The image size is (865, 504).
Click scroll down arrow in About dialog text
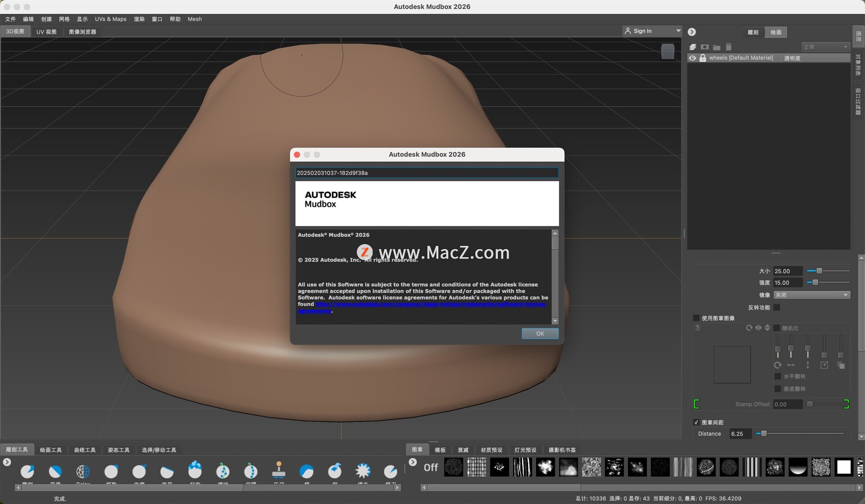(x=555, y=321)
